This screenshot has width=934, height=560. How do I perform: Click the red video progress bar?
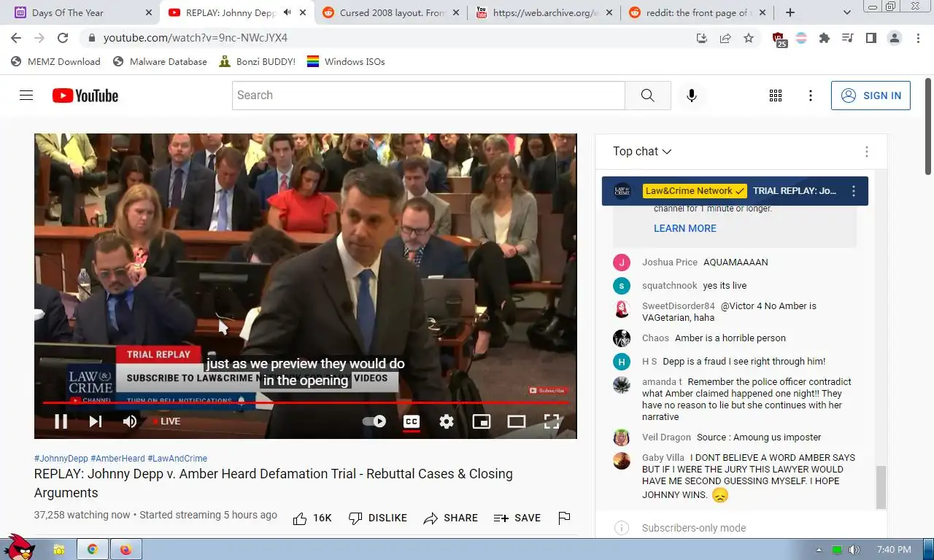(305, 402)
